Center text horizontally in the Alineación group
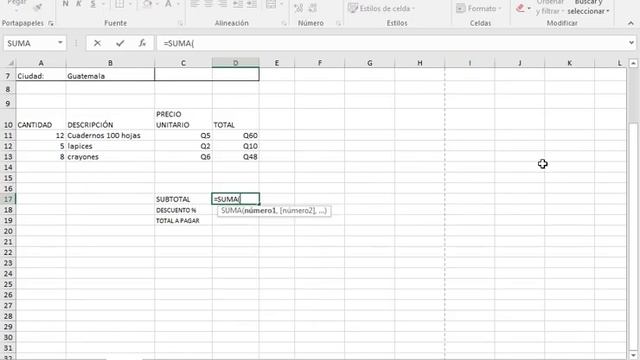 click(209, 4)
